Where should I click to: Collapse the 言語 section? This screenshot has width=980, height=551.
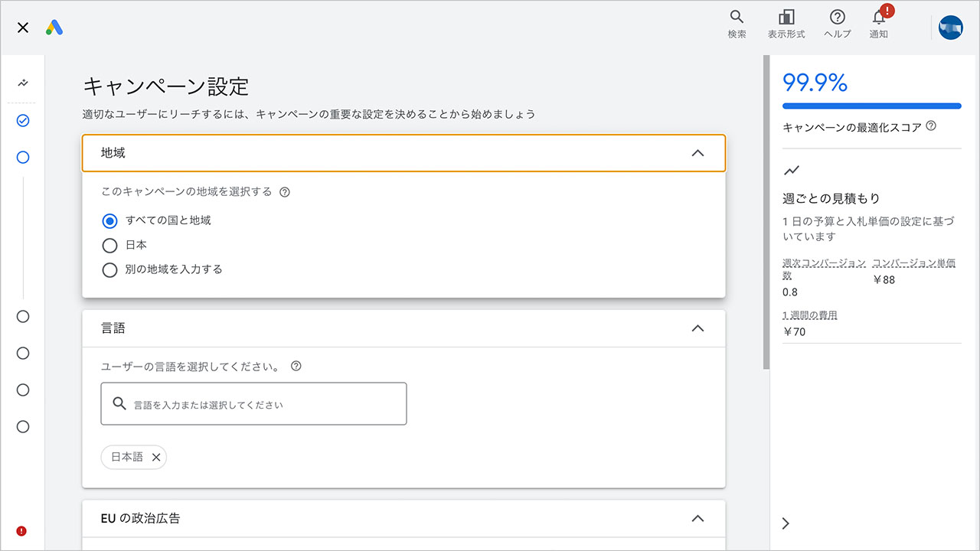pyautogui.click(x=697, y=327)
